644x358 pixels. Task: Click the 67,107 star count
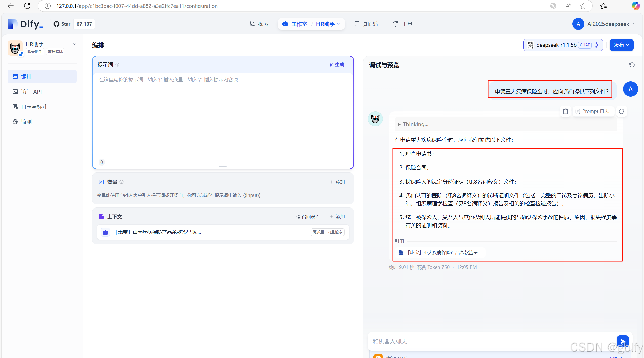(84, 24)
